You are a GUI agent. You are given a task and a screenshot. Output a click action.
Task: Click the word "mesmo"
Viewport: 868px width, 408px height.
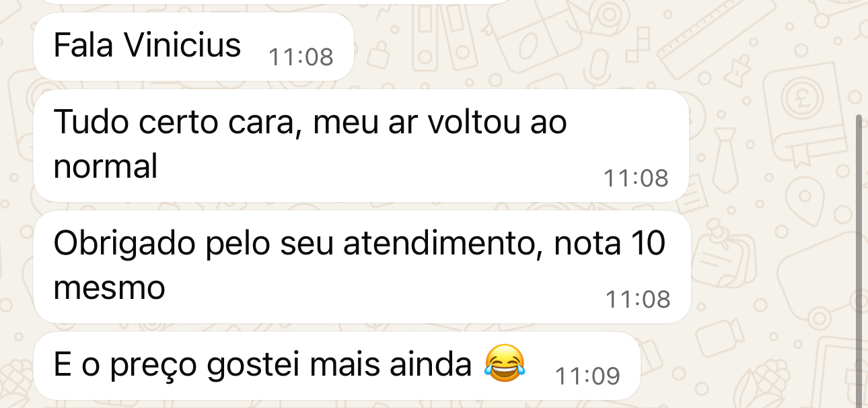109,288
